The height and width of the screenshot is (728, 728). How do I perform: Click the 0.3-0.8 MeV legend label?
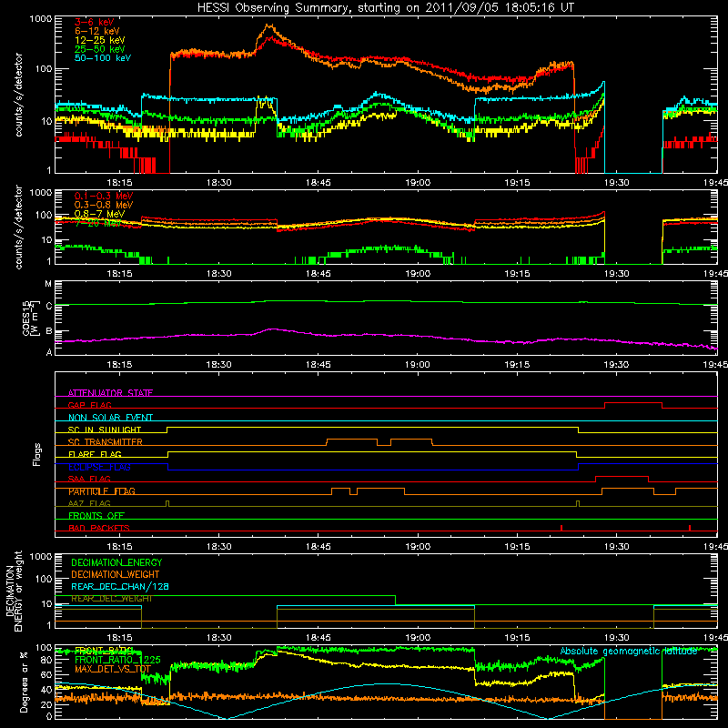click(x=104, y=205)
